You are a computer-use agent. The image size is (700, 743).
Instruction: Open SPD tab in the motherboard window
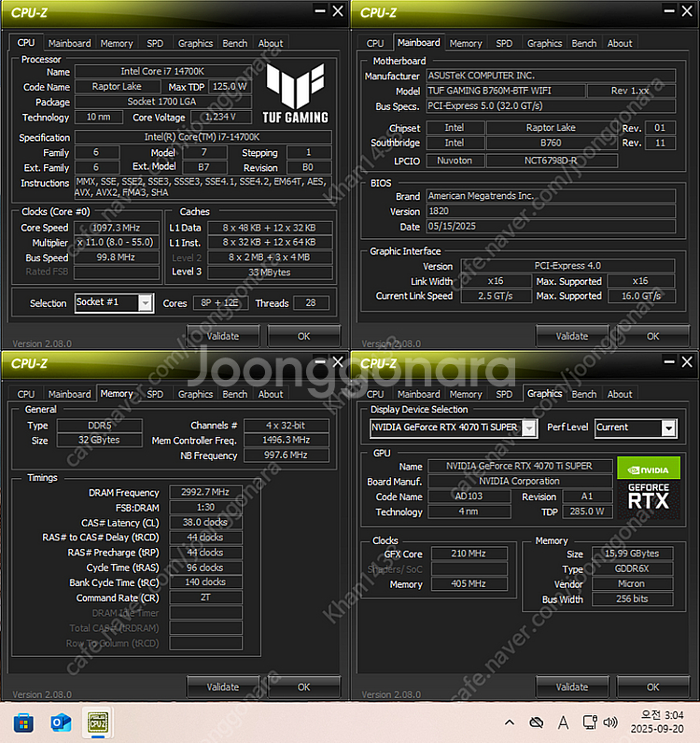[x=504, y=43]
